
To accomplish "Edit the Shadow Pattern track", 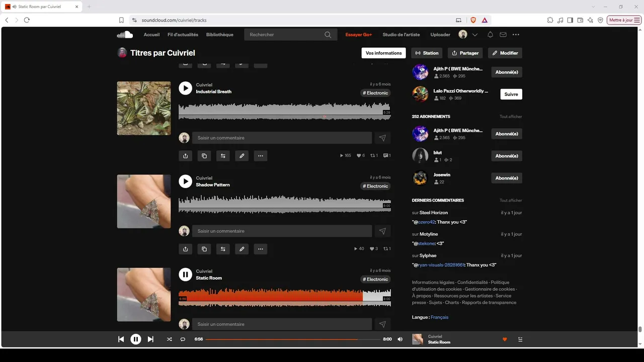I will [242, 249].
